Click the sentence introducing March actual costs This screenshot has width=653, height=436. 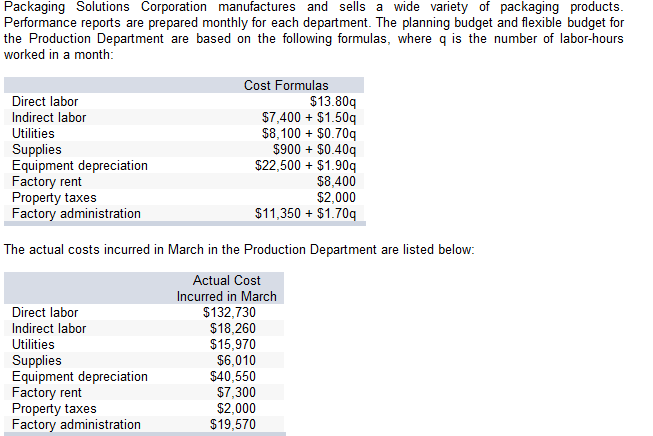click(239, 249)
